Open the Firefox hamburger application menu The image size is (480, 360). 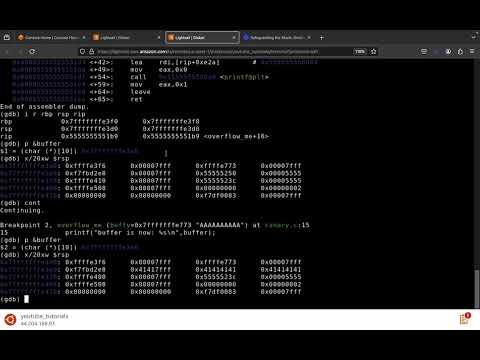coord(472,52)
